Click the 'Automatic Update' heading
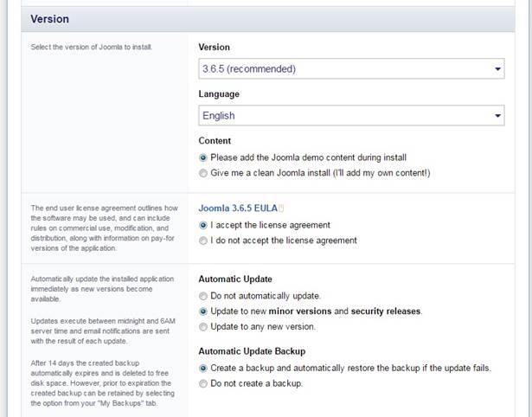 (235, 279)
